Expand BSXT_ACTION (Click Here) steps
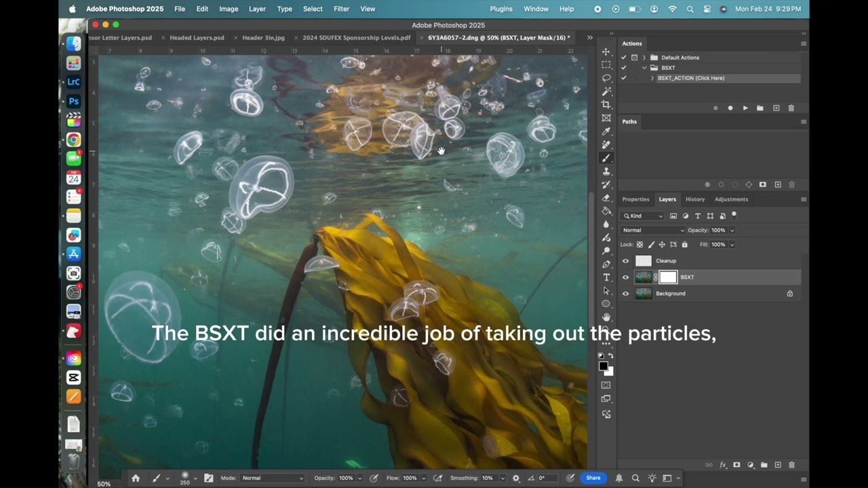Viewport: 868px width, 488px height. (652, 78)
